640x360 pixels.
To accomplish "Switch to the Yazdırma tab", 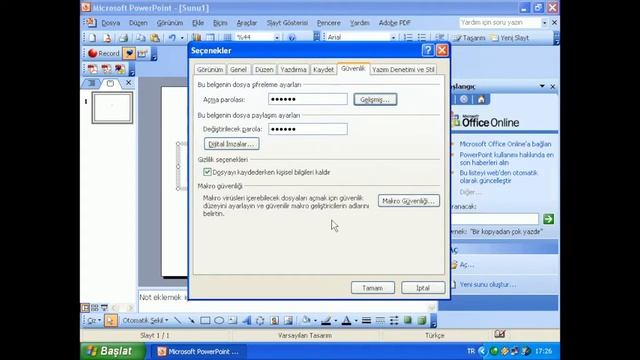I will tap(293, 70).
